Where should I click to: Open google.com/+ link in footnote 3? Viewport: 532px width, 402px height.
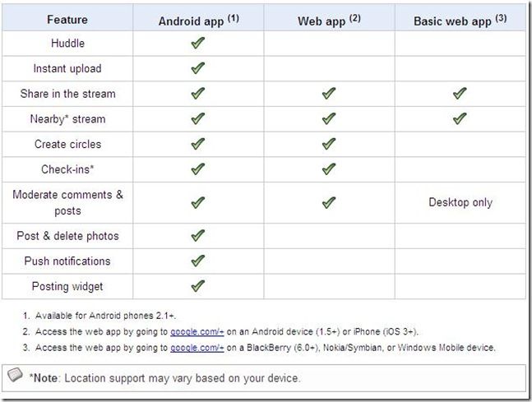tap(197, 348)
